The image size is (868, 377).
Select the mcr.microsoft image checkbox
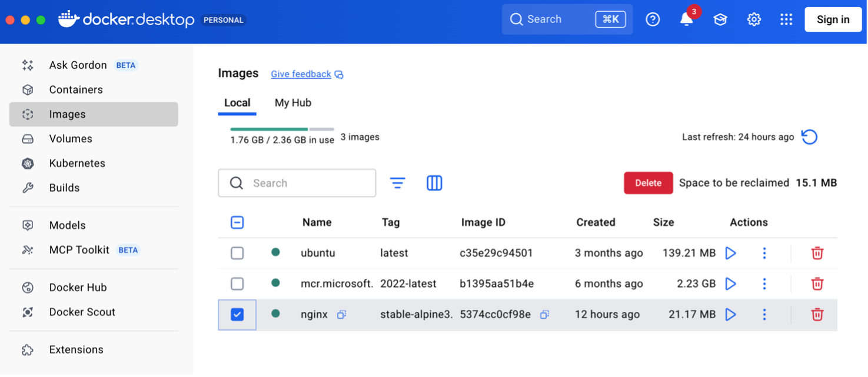tap(237, 284)
